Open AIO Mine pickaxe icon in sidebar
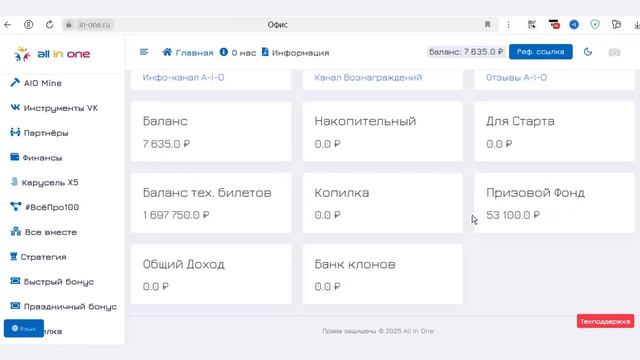Image resolution: width=640 pixels, height=360 pixels. point(15,82)
